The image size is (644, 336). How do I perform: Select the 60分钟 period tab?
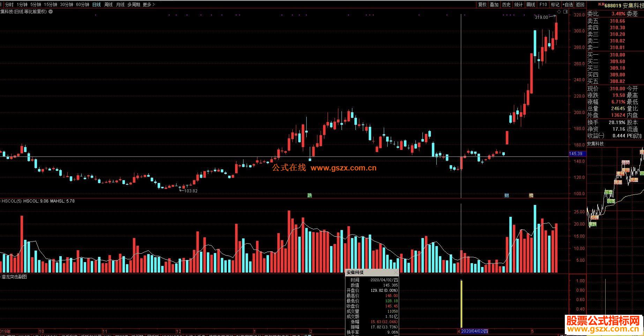click(x=82, y=5)
